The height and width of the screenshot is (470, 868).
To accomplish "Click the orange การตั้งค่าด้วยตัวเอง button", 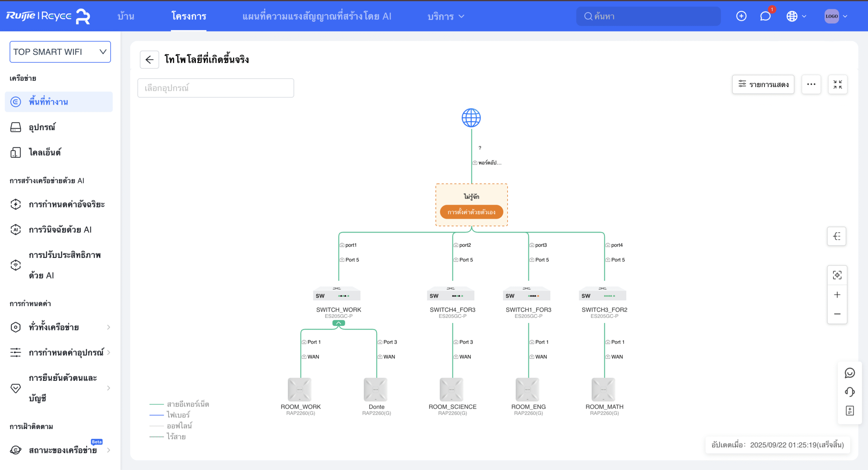I will pyautogui.click(x=471, y=212).
